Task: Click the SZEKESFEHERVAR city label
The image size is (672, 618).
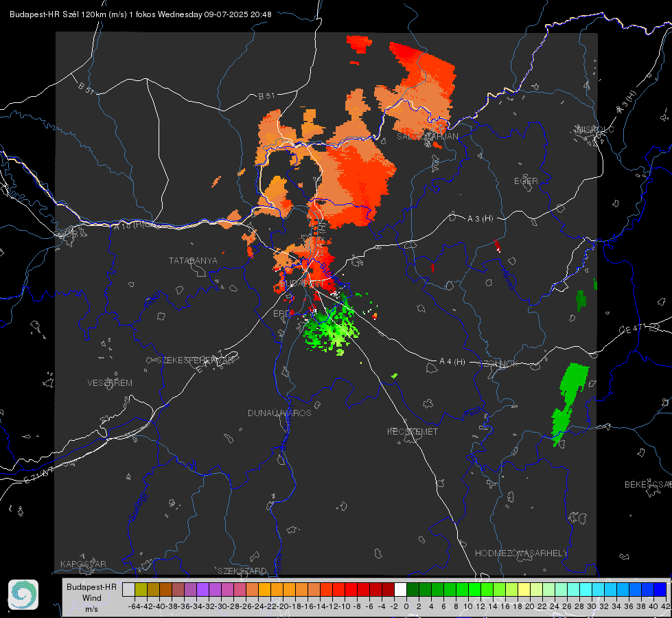Action: tap(195, 360)
